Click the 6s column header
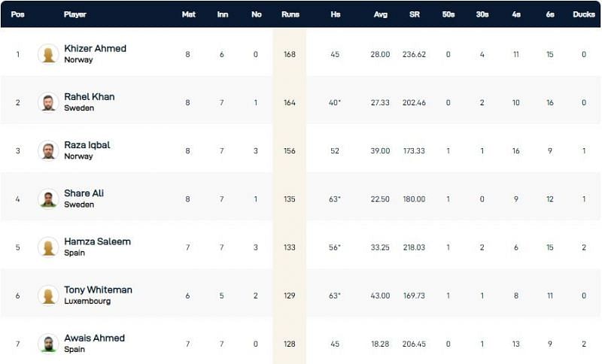The image size is (602, 364). pos(550,14)
